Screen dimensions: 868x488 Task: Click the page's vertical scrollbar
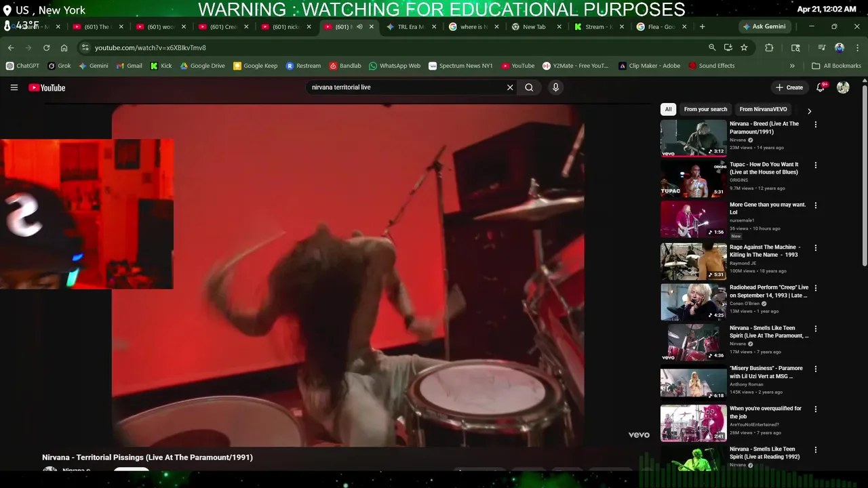(x=864, y=175)
